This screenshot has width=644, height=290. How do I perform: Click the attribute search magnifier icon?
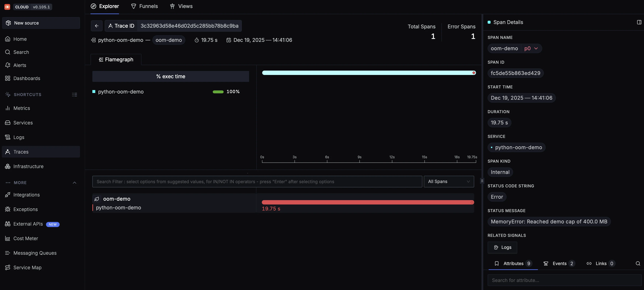pyautogui.click(x=638, y=263)
